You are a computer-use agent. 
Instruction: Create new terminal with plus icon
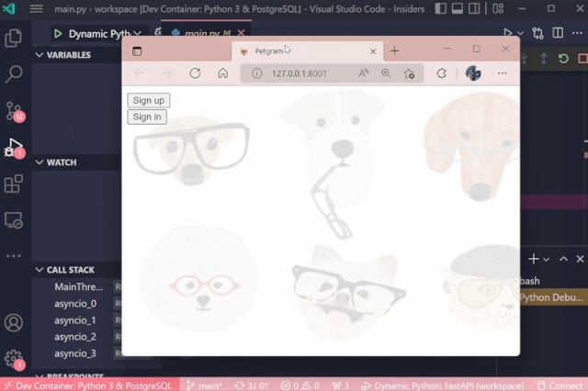533,259
